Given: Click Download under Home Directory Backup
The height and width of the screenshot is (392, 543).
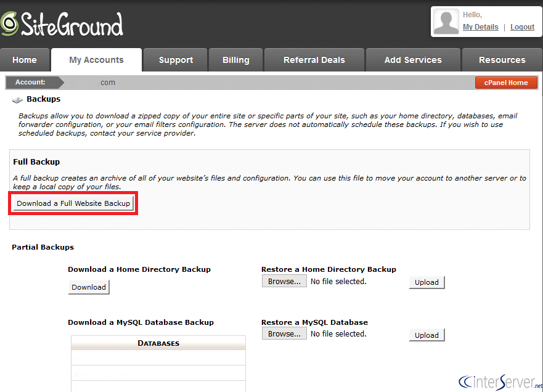Looking at the screenshot, I should tap(88, 287).
